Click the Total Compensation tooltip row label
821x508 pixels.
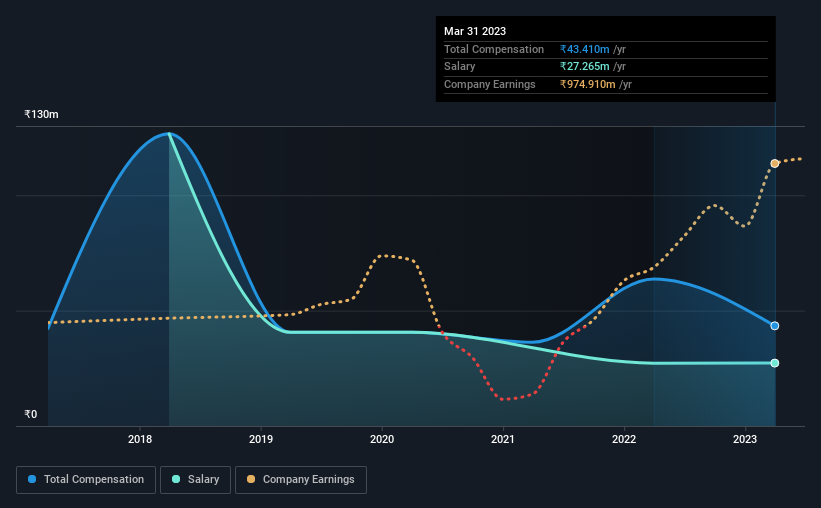point(494,49)
